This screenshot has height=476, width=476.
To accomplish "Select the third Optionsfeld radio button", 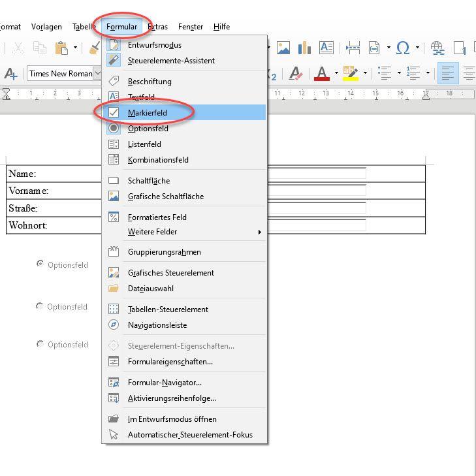I will 40,343.
